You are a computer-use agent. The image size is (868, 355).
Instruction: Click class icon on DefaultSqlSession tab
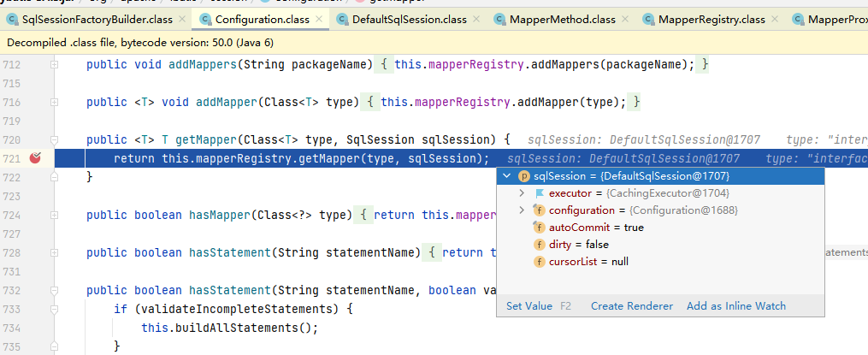pos(343,20)
